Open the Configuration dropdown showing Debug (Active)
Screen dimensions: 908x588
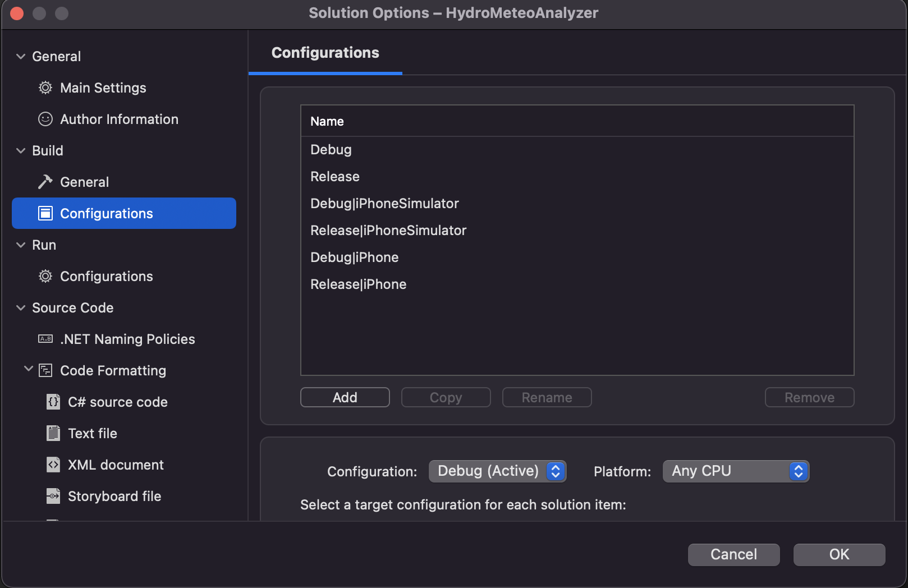497,471
